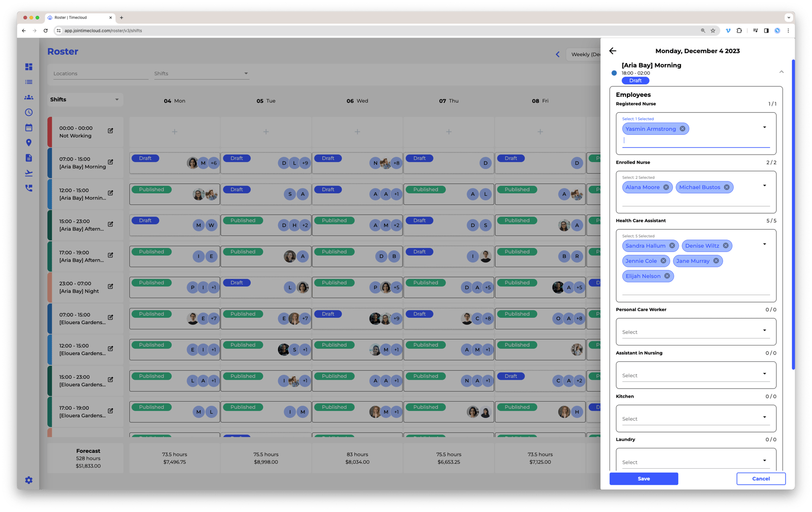Open the phone/contact sidebar icon

pyautogui.click(x=28, y=188)
